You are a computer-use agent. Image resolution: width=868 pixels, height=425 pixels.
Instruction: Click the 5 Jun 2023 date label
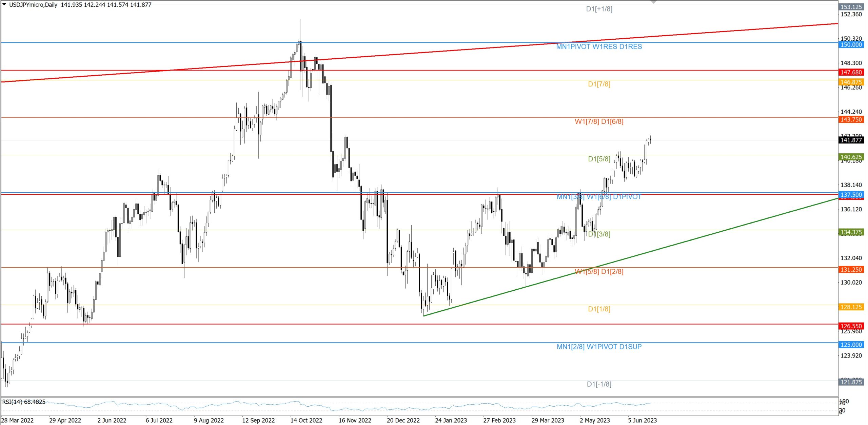click(642, 420)
